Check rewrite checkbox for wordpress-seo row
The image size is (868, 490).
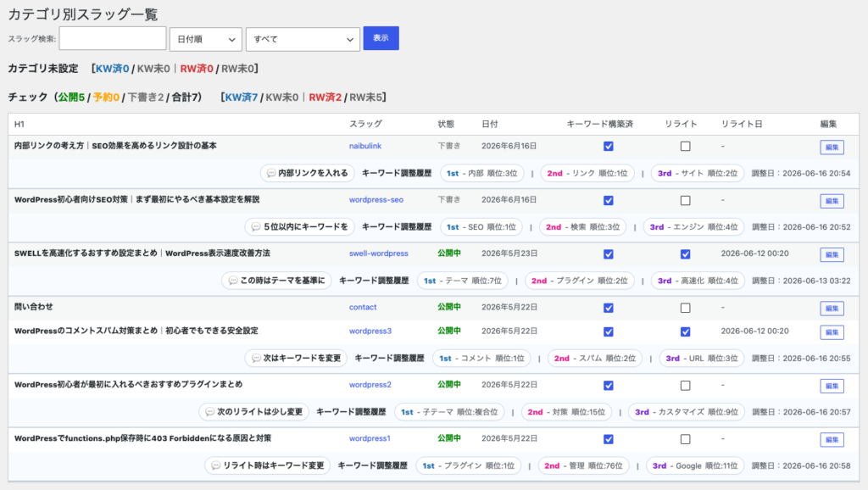pos(685,200)
